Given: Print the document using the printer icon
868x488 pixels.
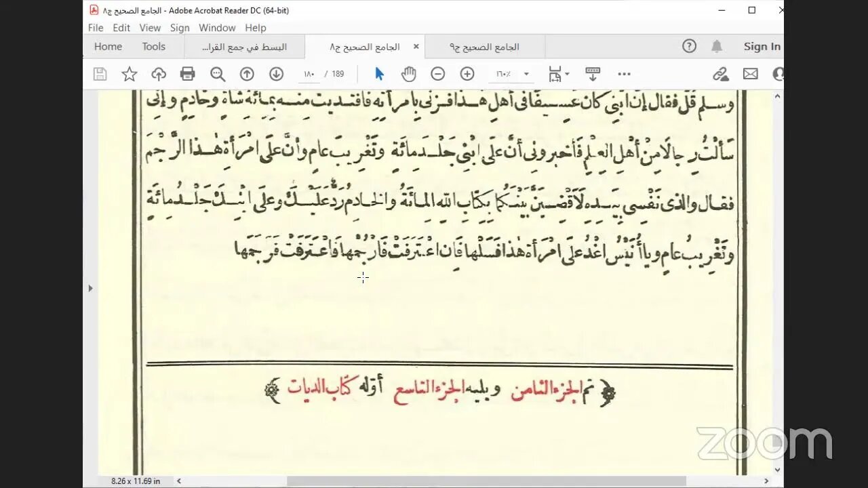Looking at the screenshot, I should pyautogui.click(x=188, y=74).
